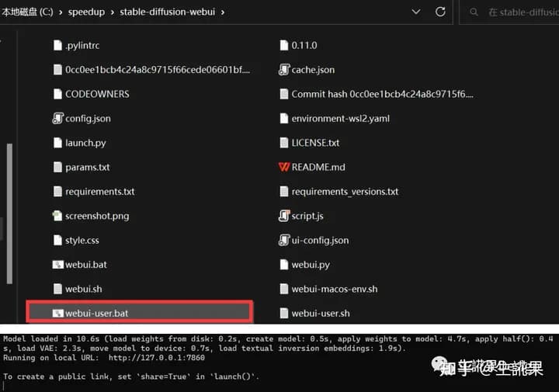Click the screenshot.png image file icon
The image size is (559, 392).
click(x=57, y=216)
